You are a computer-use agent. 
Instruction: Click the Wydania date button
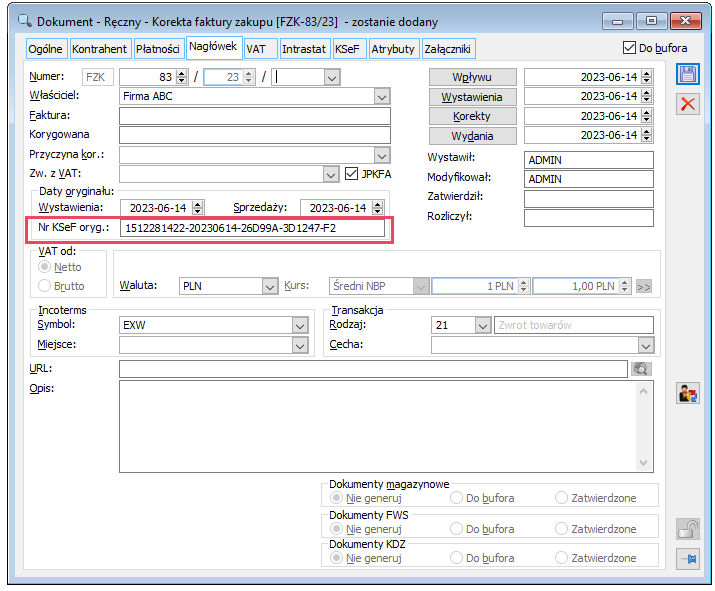point(472,135)
